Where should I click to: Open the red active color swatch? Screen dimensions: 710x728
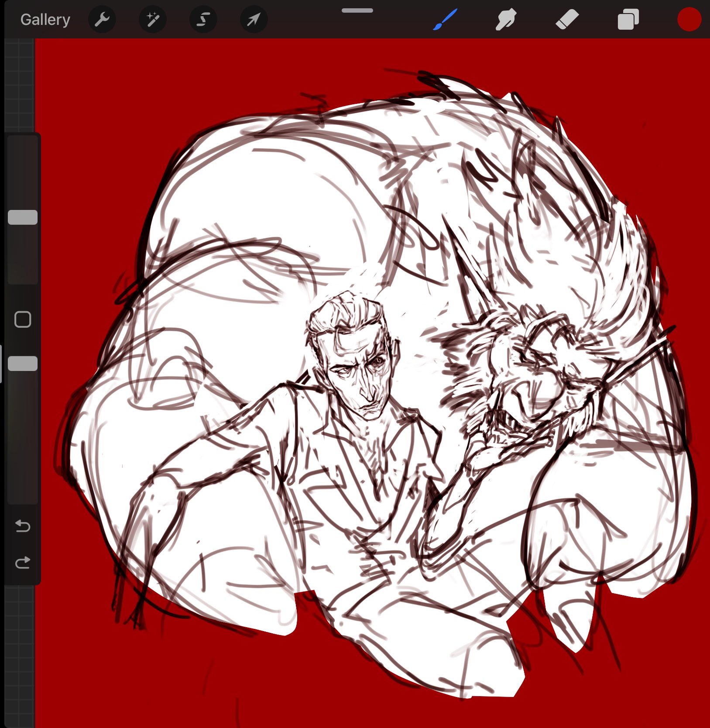coord(689,20)
